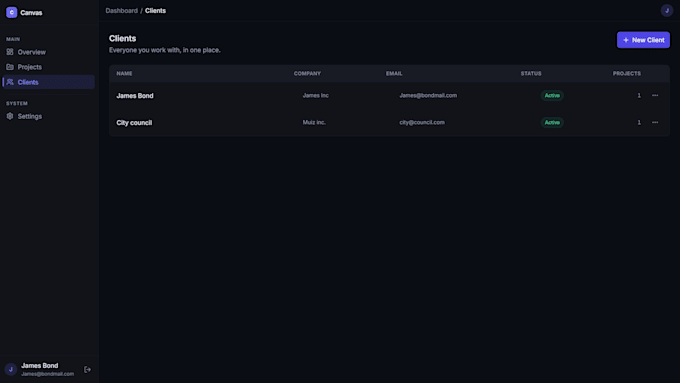Click the city@council.com email

pos(422,122)
